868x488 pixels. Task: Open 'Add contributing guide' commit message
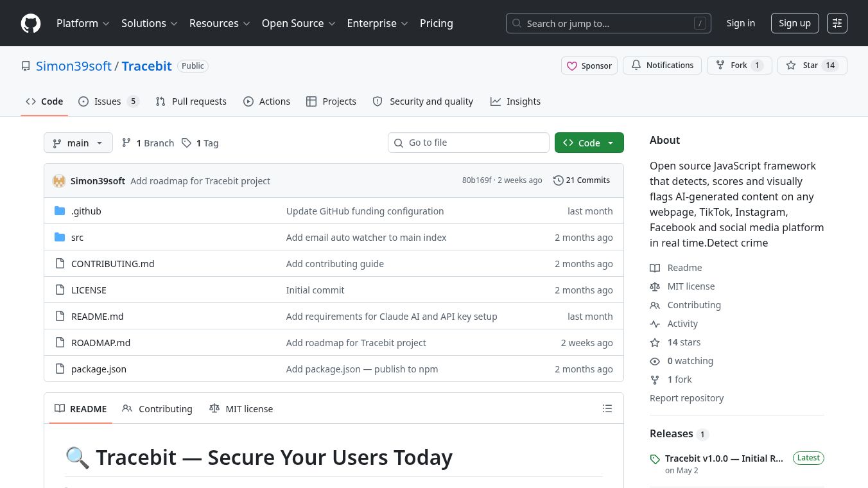click(x=335, y=264)
